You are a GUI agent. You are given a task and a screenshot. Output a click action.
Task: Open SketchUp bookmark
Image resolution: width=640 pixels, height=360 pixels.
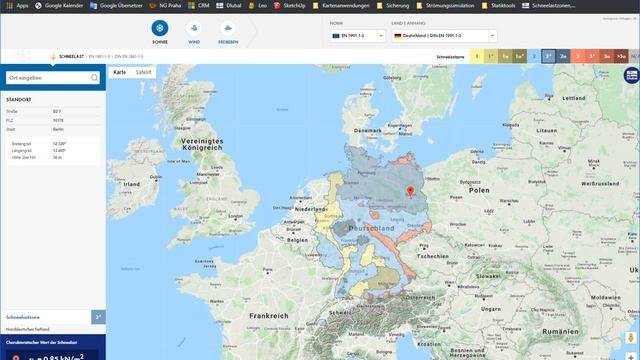tap(289, 6)
